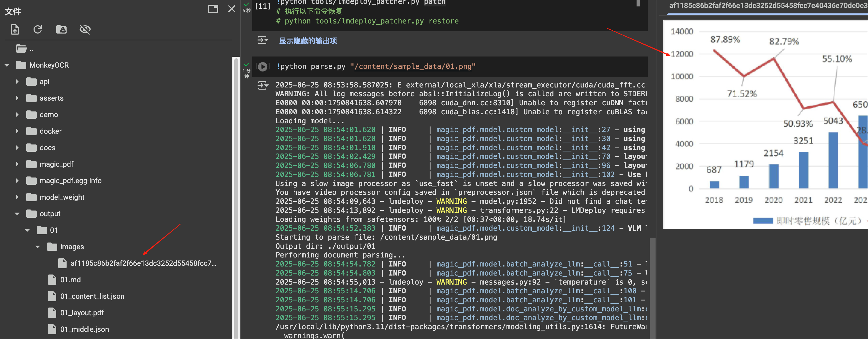Open file panel in new window
This screenshot has height=339, width=868.
tap(213, 9)
